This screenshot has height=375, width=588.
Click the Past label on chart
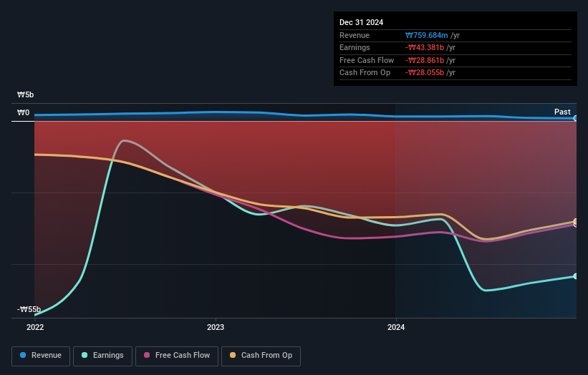click(x=562, y=112)
